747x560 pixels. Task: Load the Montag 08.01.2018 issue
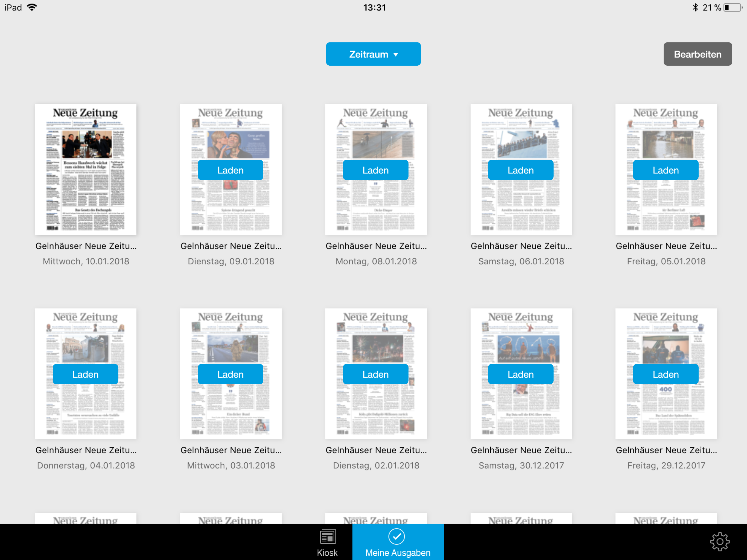375,170
